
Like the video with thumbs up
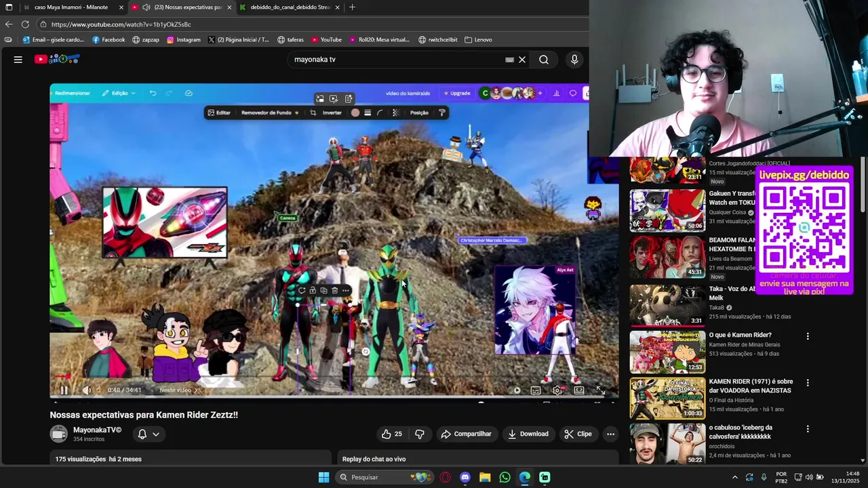click(391, 434)
